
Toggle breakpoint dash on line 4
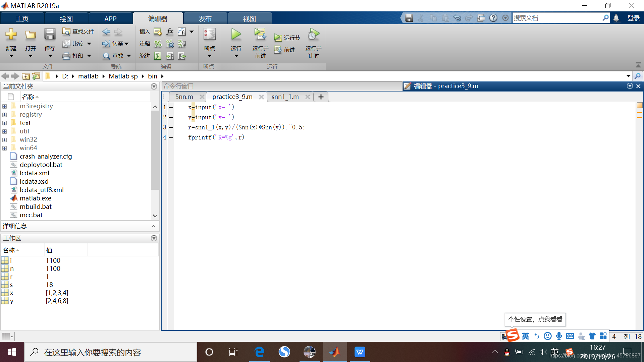171,137
